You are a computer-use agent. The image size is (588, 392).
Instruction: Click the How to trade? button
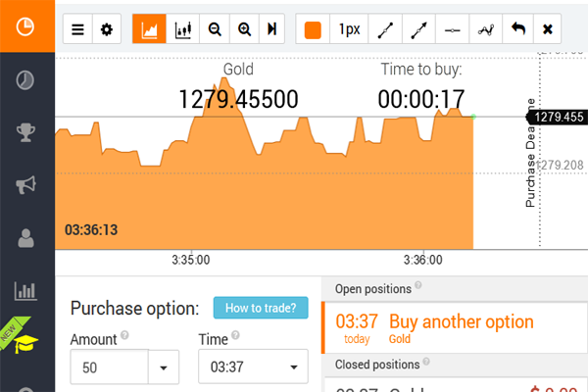click(261, 308)
